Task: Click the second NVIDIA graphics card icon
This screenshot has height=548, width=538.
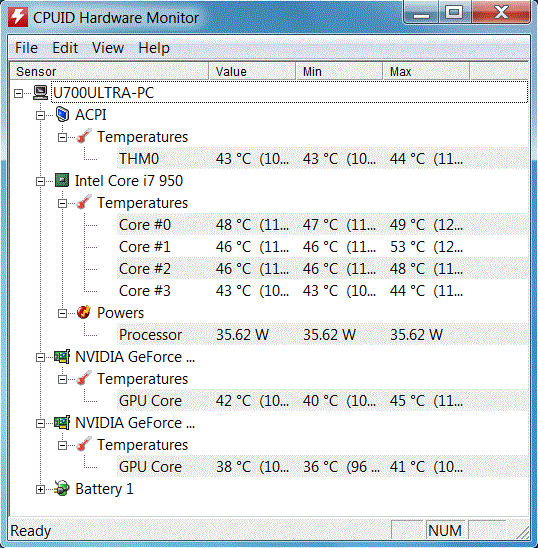Action: [x=62, y=423]
